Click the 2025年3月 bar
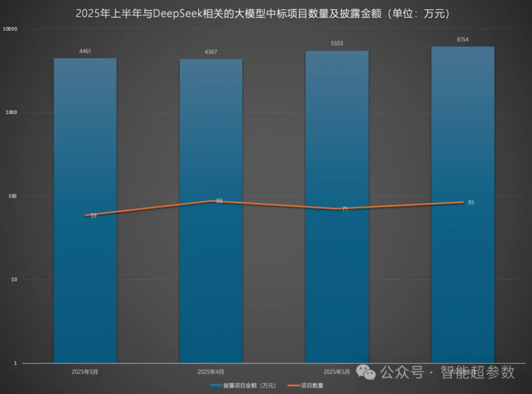The width and height of the screenshot is (532, 394). point(85,211)
